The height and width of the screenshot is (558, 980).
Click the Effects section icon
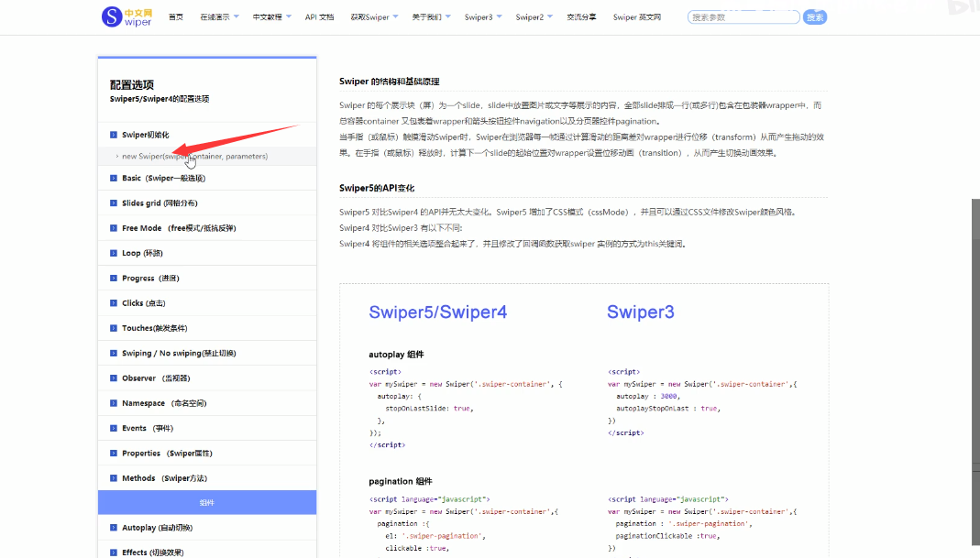(x=113, y=553)
